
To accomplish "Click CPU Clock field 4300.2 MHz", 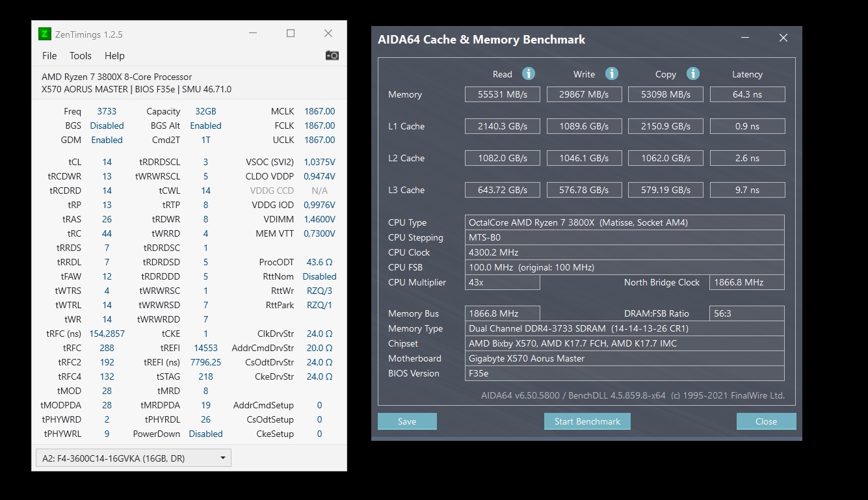I will [625, 252].
